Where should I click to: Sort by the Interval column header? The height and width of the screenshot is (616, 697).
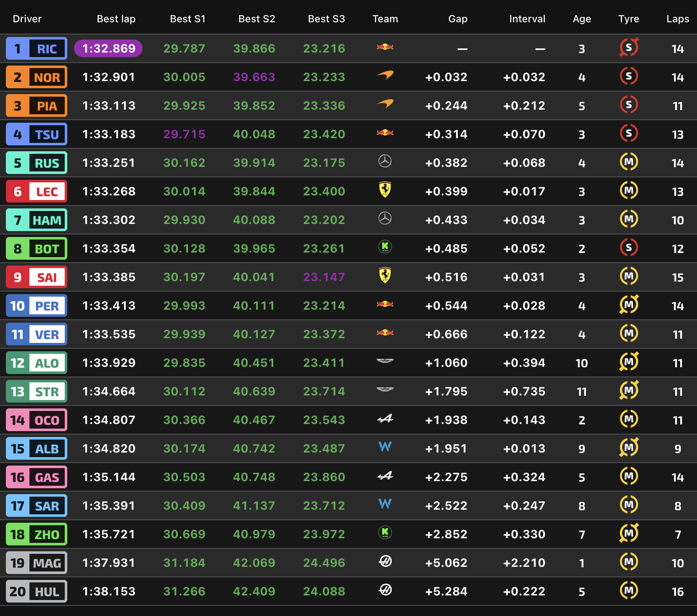coord(527,19)
